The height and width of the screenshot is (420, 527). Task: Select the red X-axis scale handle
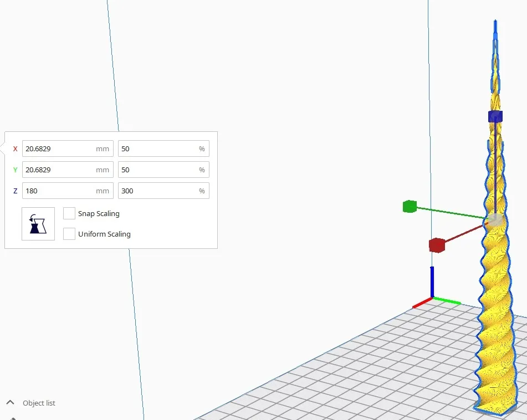437,245
